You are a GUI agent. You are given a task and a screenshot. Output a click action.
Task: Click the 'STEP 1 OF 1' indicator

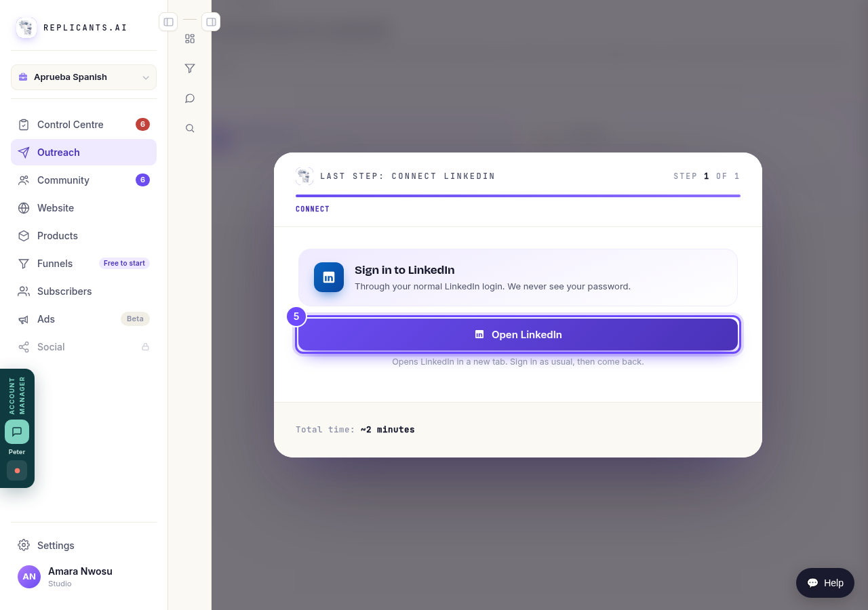pos(707,176)
